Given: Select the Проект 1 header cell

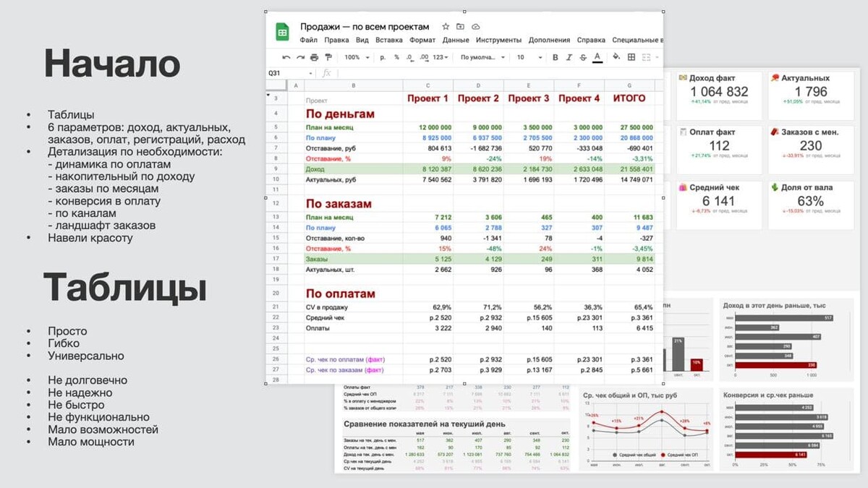Looking at the screenshot, I should point(428,98).
